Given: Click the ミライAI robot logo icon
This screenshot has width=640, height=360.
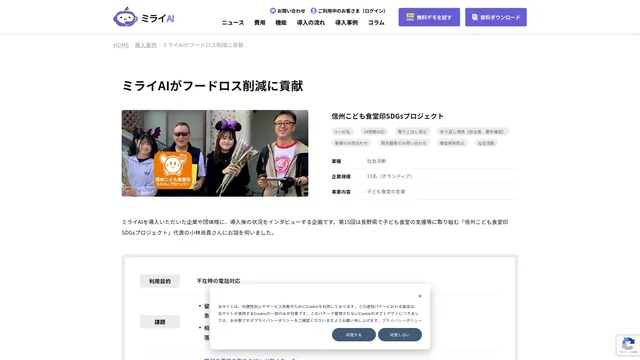Looking at the screenshot, I should click(x=125, y=17).
